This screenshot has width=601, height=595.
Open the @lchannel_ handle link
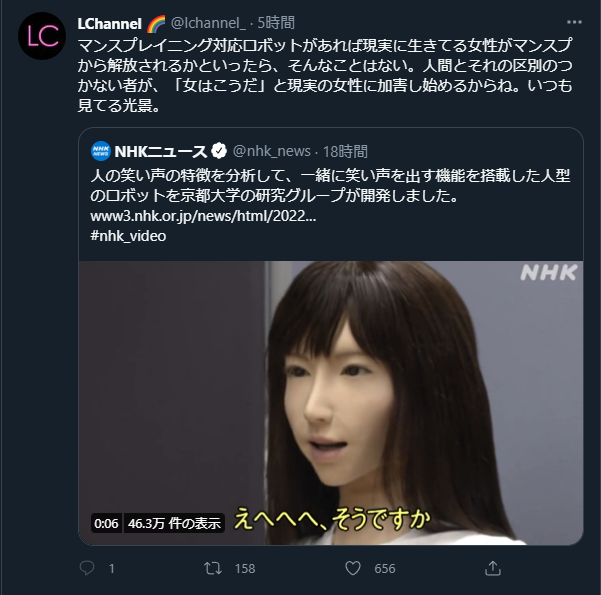coord(208,23)
